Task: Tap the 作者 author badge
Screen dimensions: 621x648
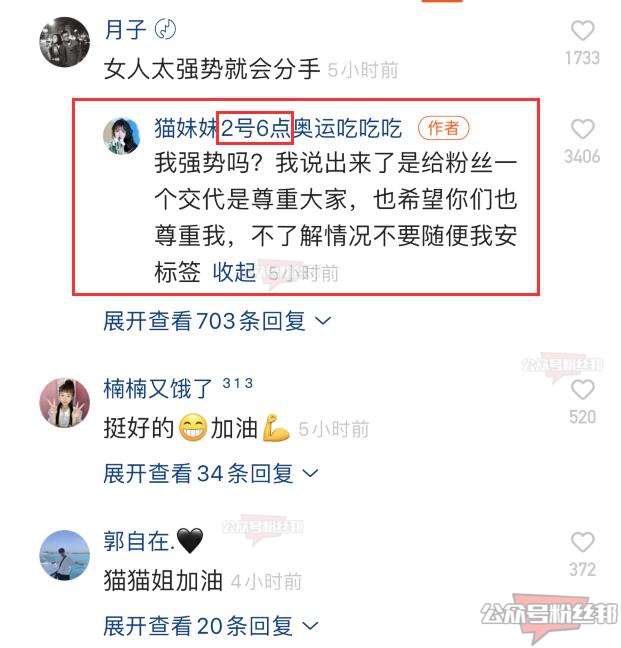Action: click(x=444, y=128)
